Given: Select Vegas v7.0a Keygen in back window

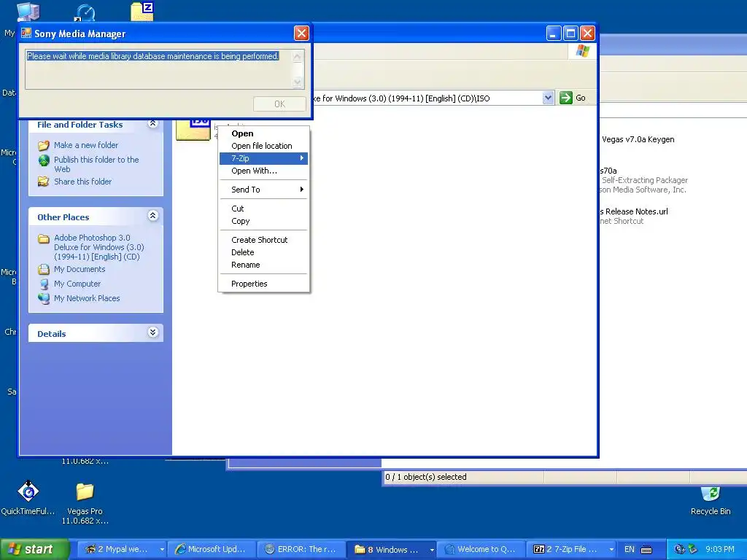Looking at the screenshot, I should (638, 139).
